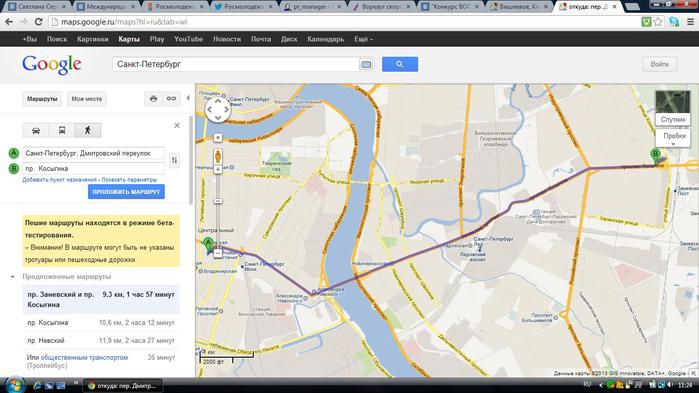The height and width of the screenshot is (393, 699).
Task: Click the Street View pegman icon
Action: [218, 156]
